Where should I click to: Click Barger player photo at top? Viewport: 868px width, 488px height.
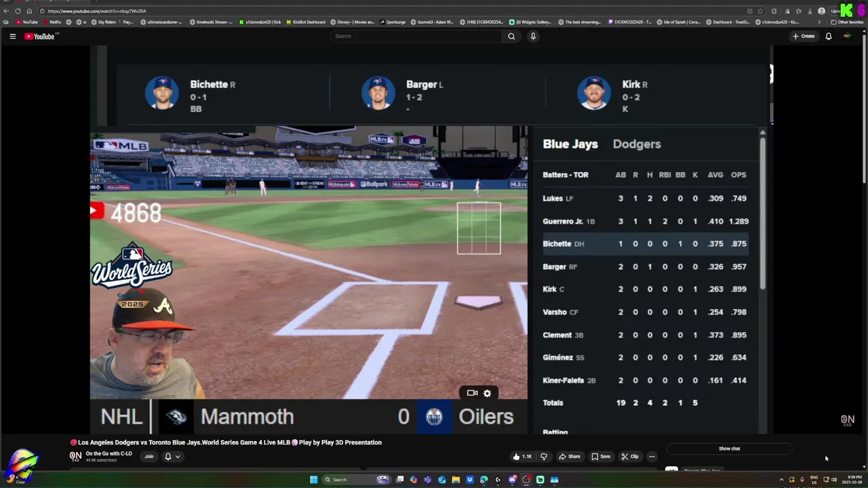click(378, 93)
